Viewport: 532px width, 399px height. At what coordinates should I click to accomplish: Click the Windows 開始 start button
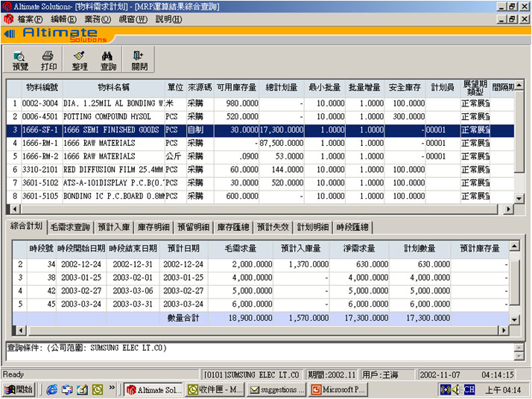(x=20, y=389)
